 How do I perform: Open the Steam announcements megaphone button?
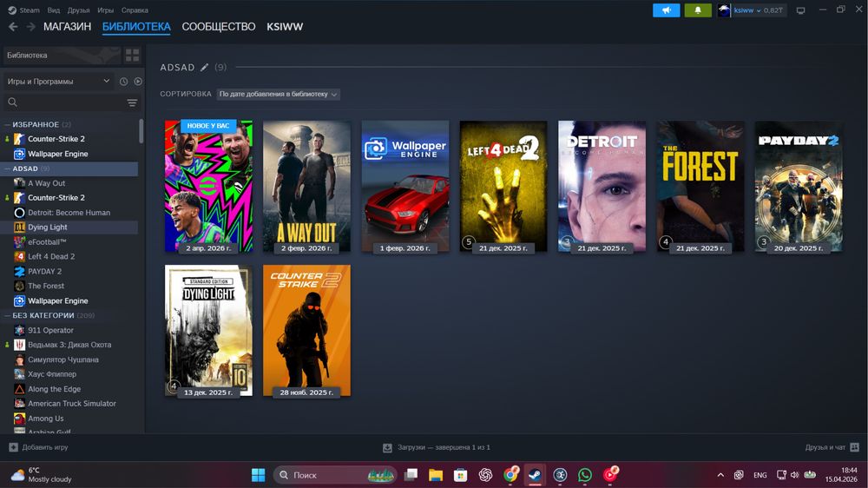[666, 10]
